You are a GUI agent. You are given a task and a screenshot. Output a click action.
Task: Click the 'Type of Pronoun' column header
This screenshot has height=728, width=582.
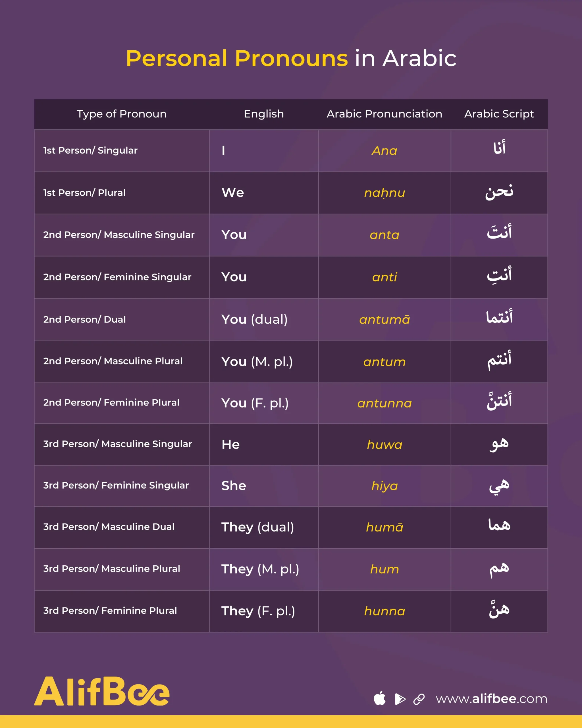pos(121,114)
